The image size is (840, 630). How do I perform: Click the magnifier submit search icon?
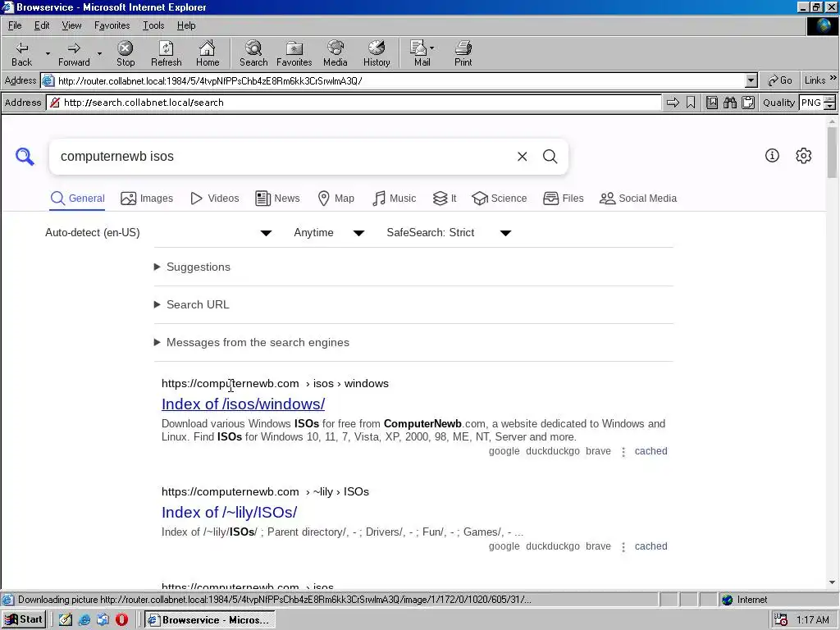coord(550,157)
